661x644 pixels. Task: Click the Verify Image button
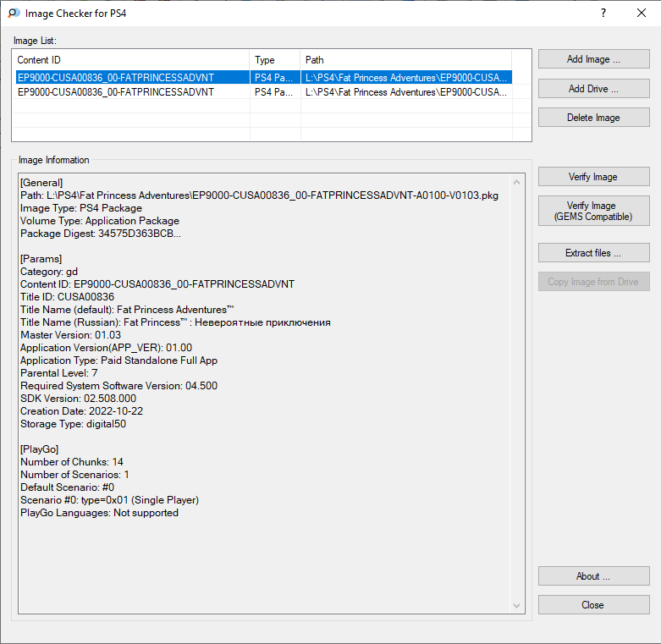[x=593, y=177]
